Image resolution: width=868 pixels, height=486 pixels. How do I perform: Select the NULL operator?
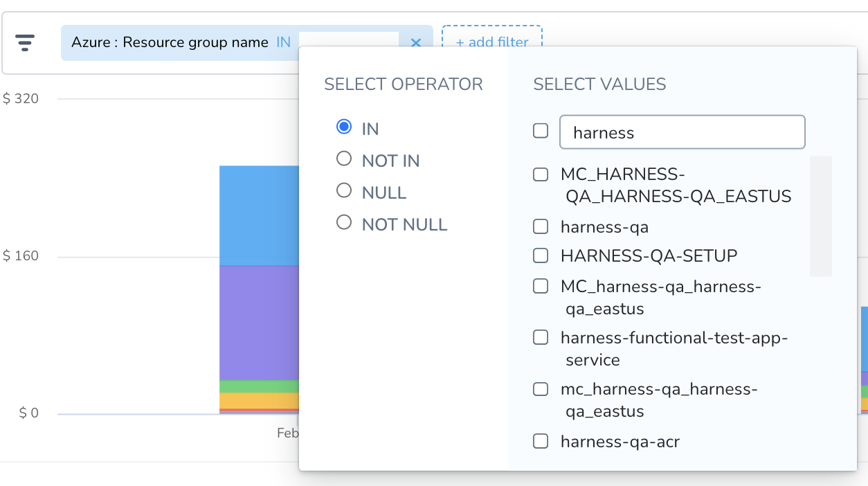344,190
